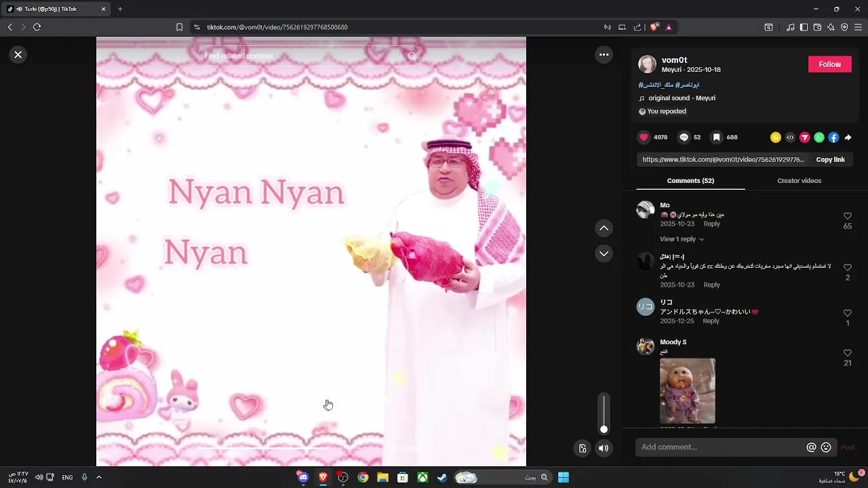Open Leo AI sparkle icon
The width and height of the screenshot is (868, 488).
point(831,27)
